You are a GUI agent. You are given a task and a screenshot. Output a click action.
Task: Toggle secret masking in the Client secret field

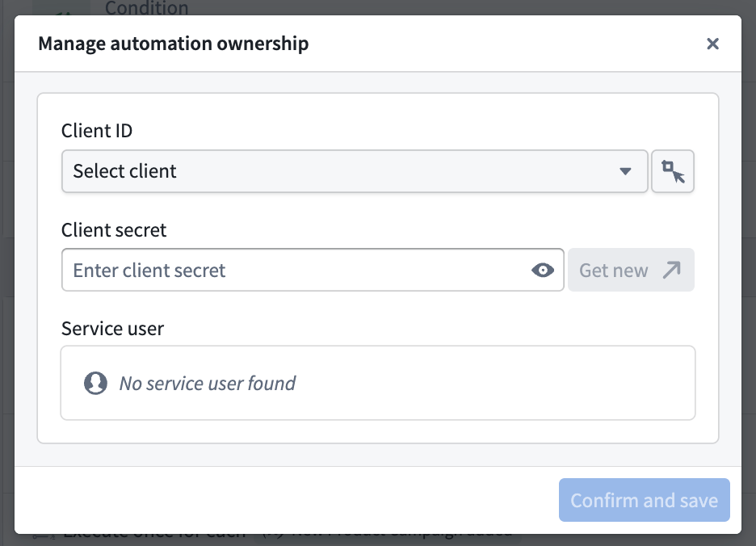pos(542,270)
